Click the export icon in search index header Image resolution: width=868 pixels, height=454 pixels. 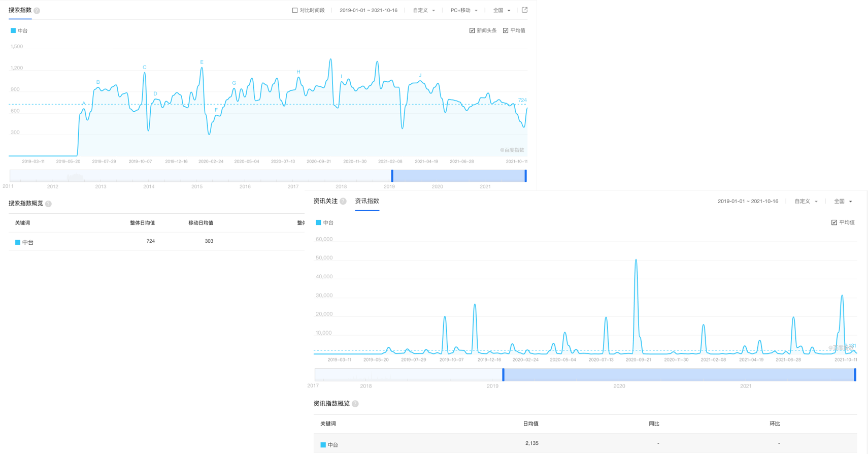525,10
